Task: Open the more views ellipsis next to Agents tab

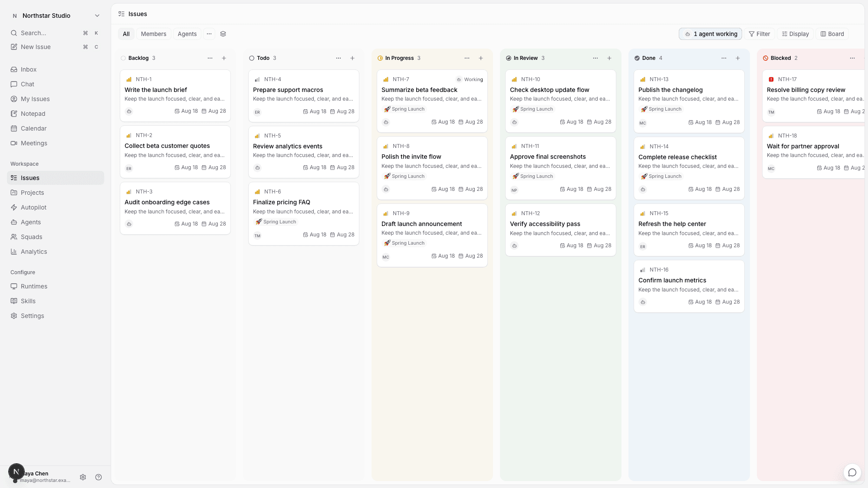Action: click(x=209, y=34)
